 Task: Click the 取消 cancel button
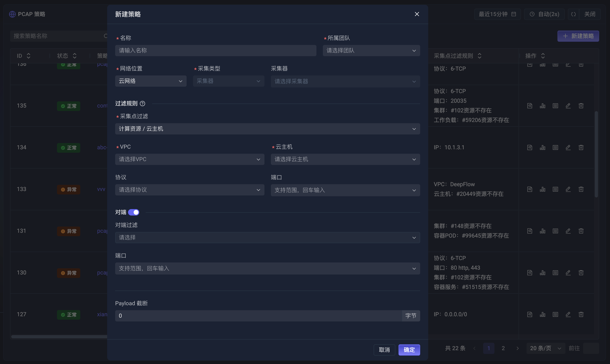pyautogui.click(x=384, y=350)
